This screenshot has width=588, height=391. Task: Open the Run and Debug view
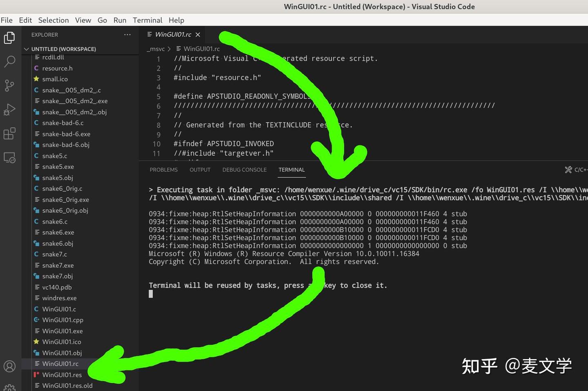click(9, 109)
